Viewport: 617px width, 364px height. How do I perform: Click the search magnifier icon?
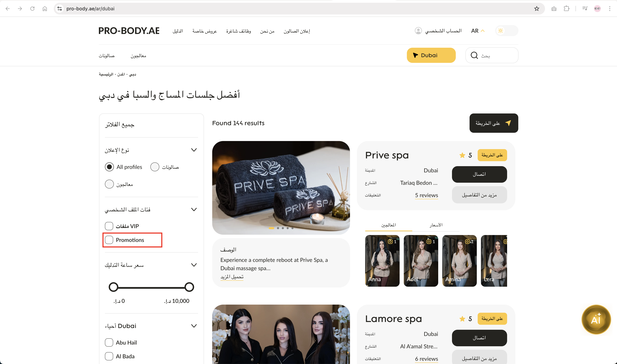(x=474, y=55)
